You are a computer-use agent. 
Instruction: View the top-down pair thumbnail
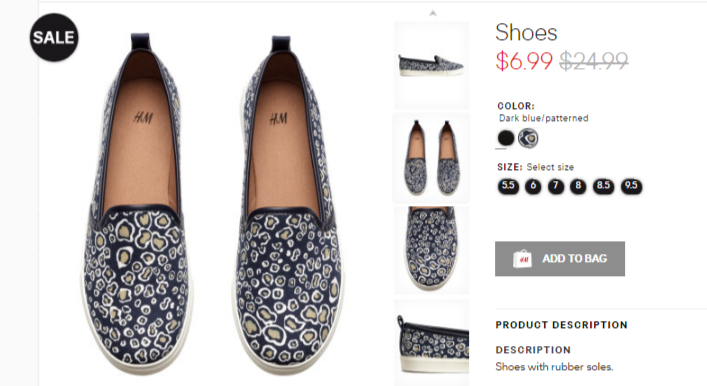point(432,158)
